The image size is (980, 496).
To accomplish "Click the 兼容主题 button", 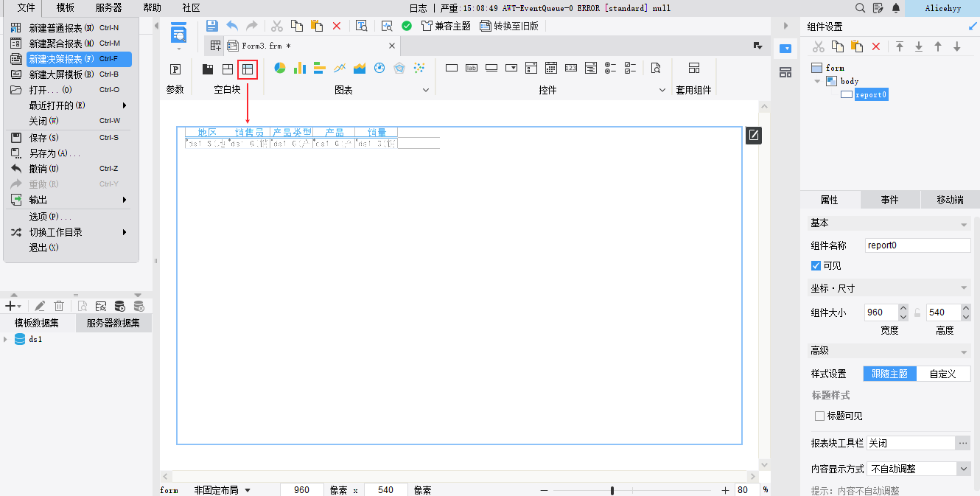I will [446, 26].
